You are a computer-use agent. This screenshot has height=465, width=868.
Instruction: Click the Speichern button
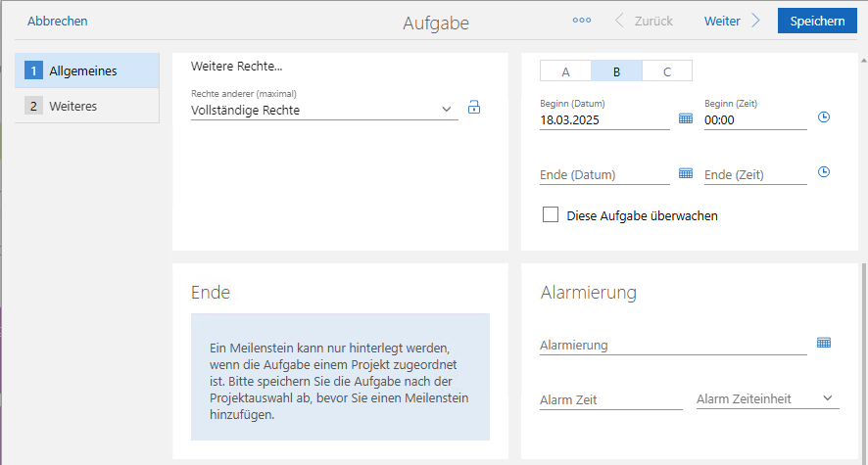click(x=817, y=21)
